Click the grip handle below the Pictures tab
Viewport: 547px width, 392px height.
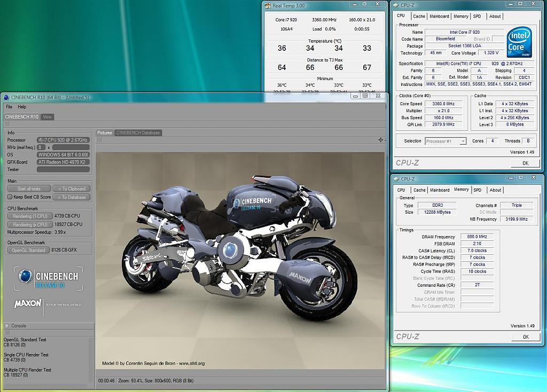pos(99,140)
